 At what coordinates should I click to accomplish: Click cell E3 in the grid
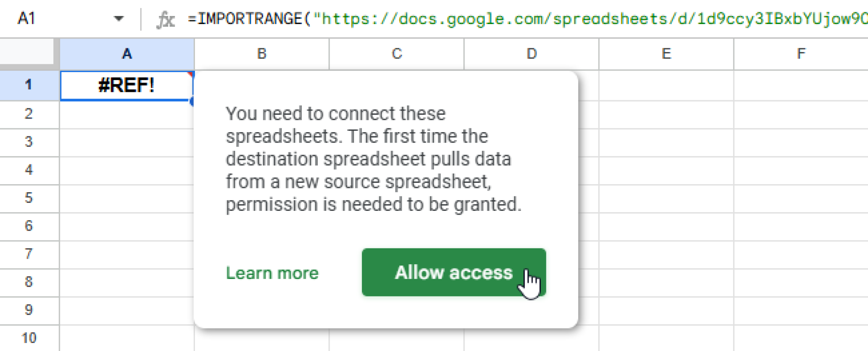pyautogui.click(x=665, y=141)
